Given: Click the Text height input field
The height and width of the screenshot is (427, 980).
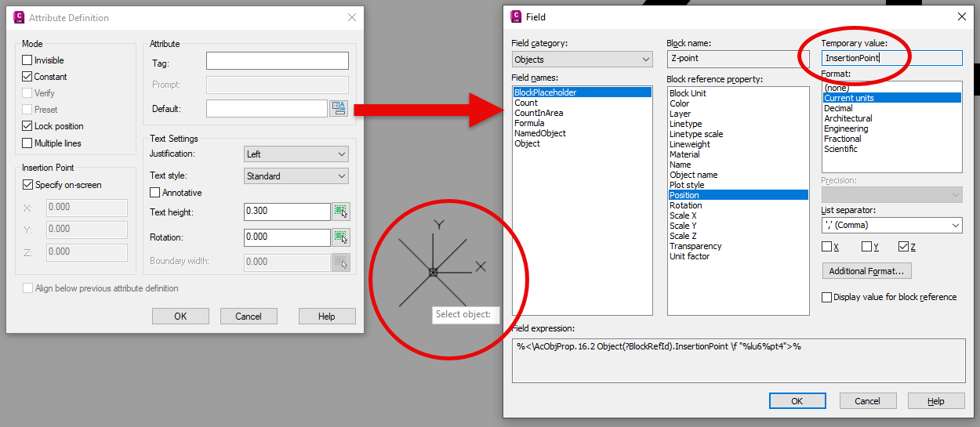Looking at the screenshot, I should tap(287, 212).
